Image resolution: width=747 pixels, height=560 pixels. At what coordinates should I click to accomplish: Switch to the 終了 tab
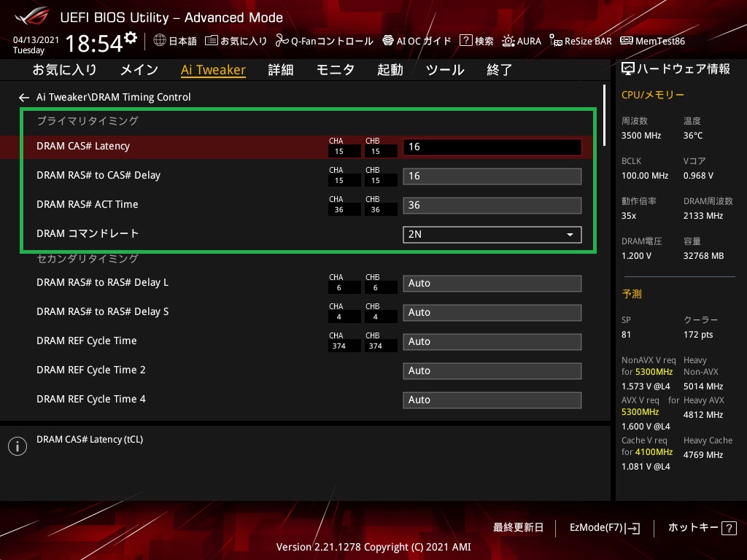(x=499, y=70)
